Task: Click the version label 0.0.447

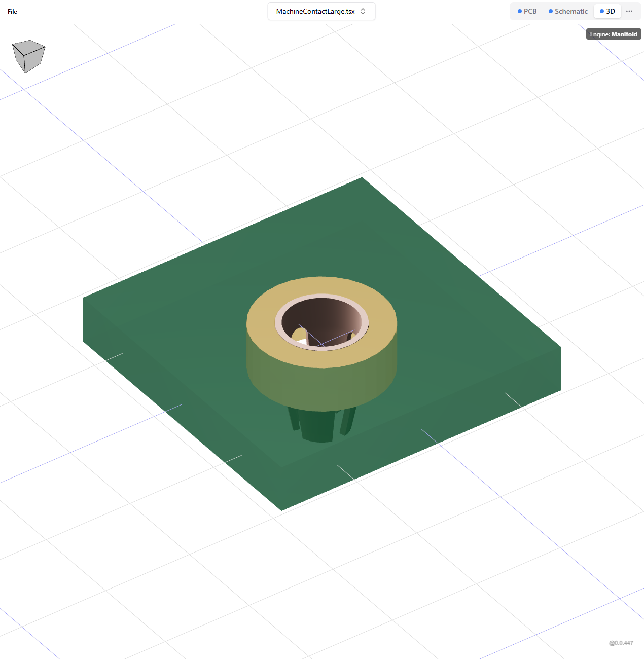Action: pos(621,643)
